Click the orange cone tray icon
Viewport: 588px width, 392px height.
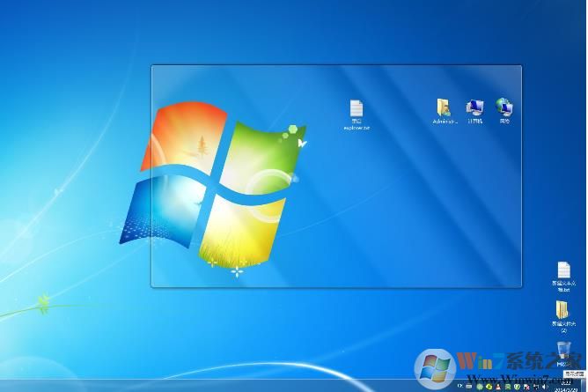coord(497,387)
